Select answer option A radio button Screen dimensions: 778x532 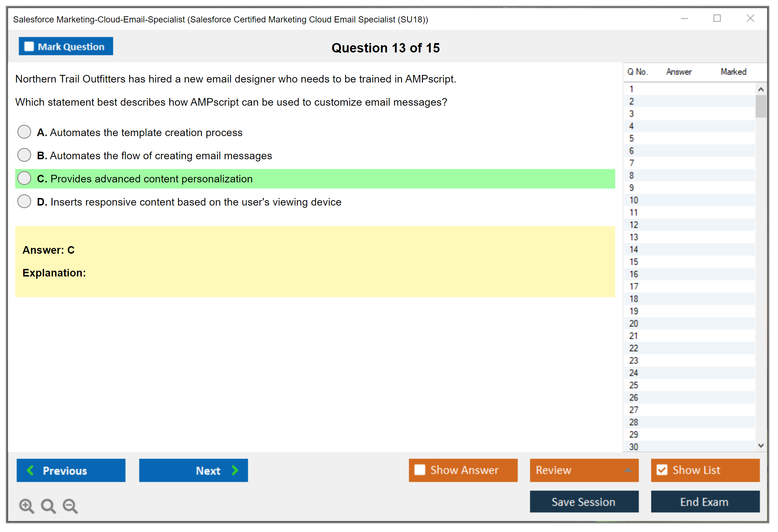coord(24,132)
